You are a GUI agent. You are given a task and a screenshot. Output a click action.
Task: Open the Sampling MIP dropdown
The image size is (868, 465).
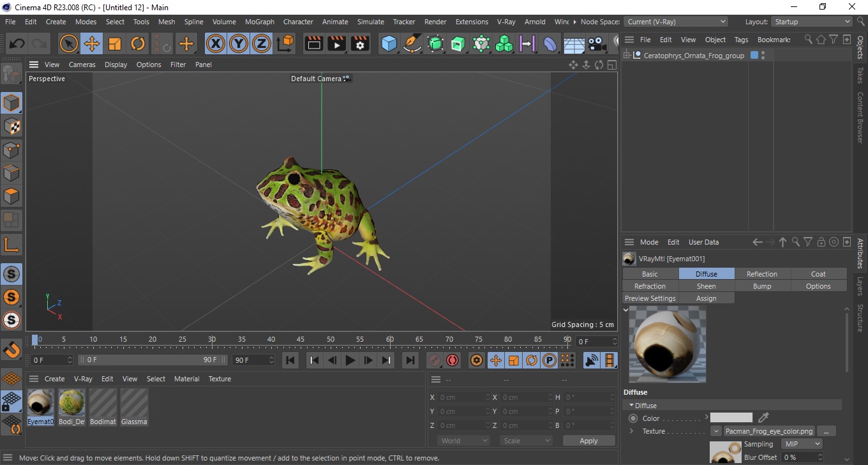coord(801,444)
